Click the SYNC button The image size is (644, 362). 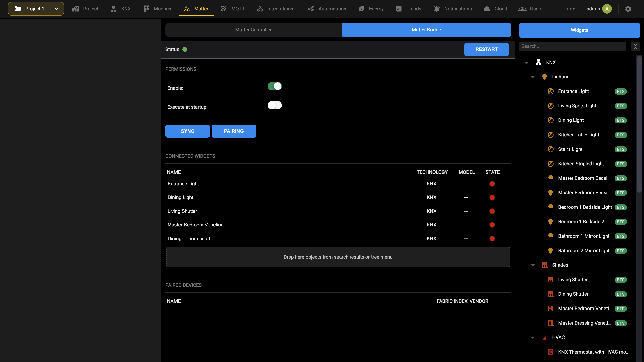[x=187, y=131]
